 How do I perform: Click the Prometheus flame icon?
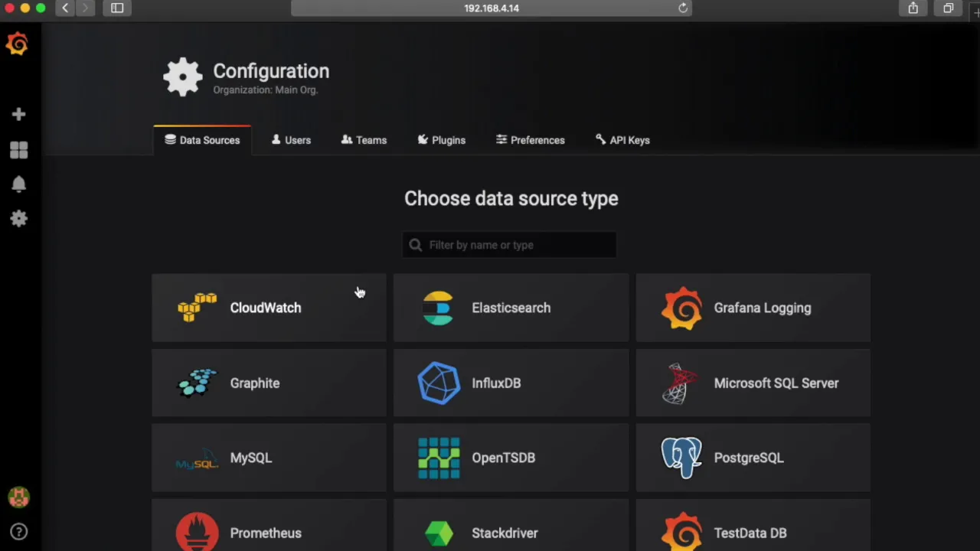tap(198, 532)
